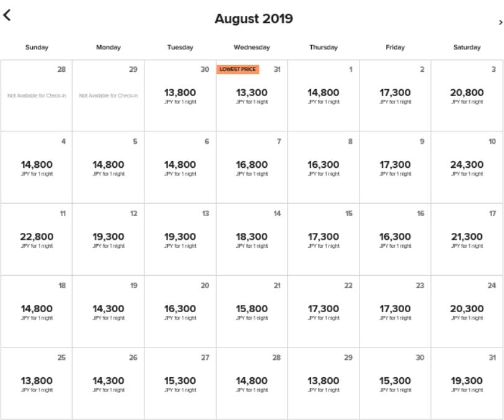
Task: Pick August 7 priced 16,800 JPY
Action: click(252, 167)
